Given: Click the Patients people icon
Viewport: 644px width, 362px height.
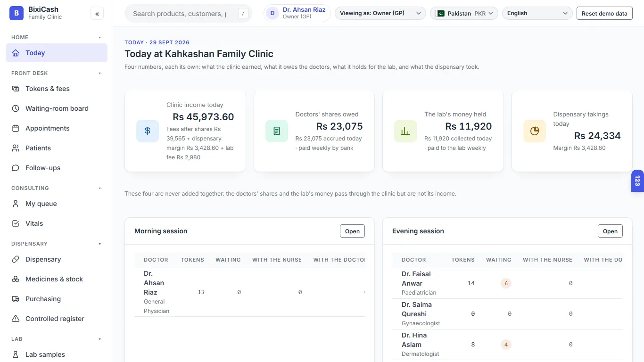Looking at the screenshot, I should pos(16,148).
